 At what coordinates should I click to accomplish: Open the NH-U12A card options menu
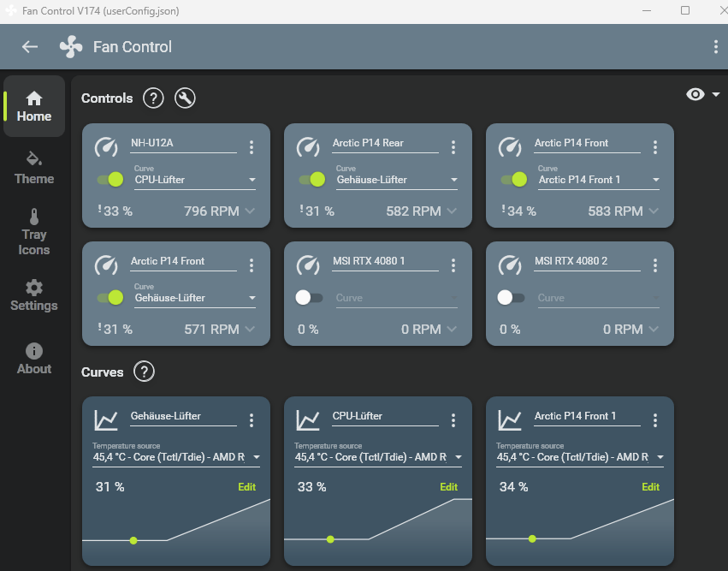(252, 147)
